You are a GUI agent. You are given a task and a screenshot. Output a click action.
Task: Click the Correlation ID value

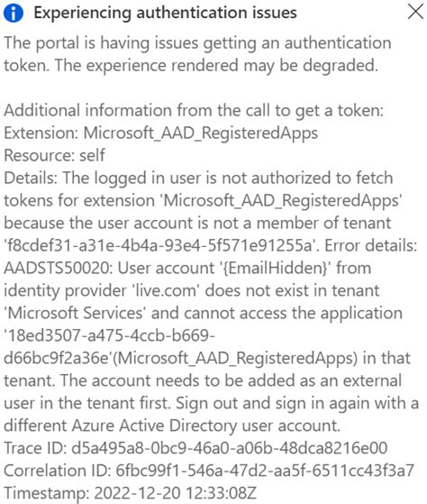pyautogui.click(x=265, y=471)
